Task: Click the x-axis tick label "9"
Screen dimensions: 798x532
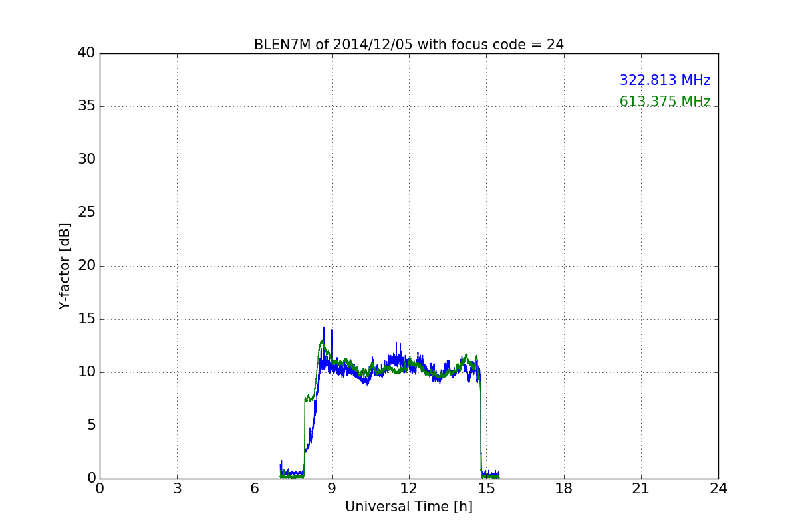Action: pyautogui.click(x=332, y=489)
